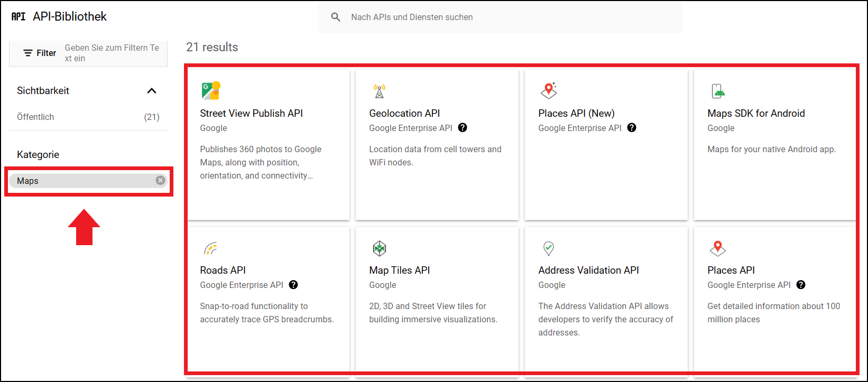The height and width of the screenshot is (382, 868).
Task: Click the Address Validation API checkmark icon
Action: click(549, 248)
